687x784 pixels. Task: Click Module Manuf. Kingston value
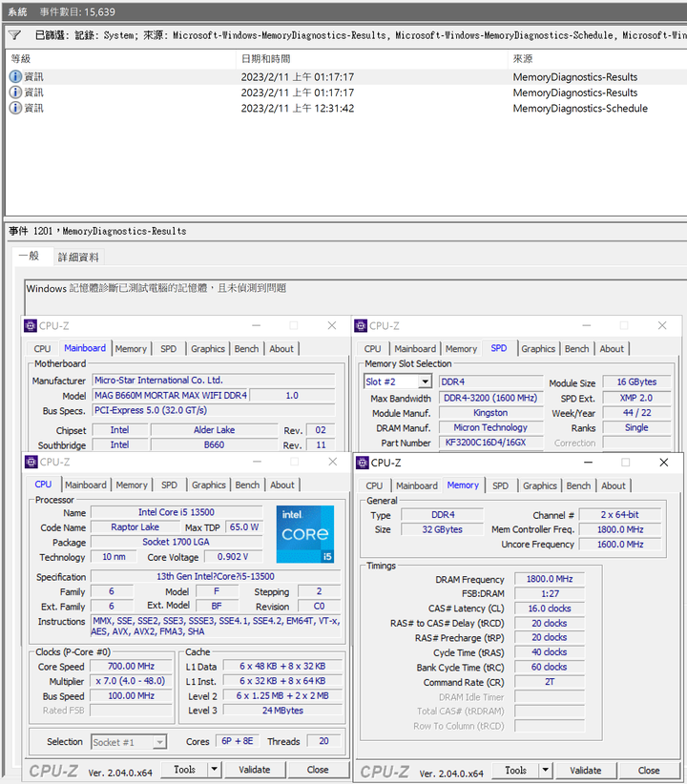(490, 412)
